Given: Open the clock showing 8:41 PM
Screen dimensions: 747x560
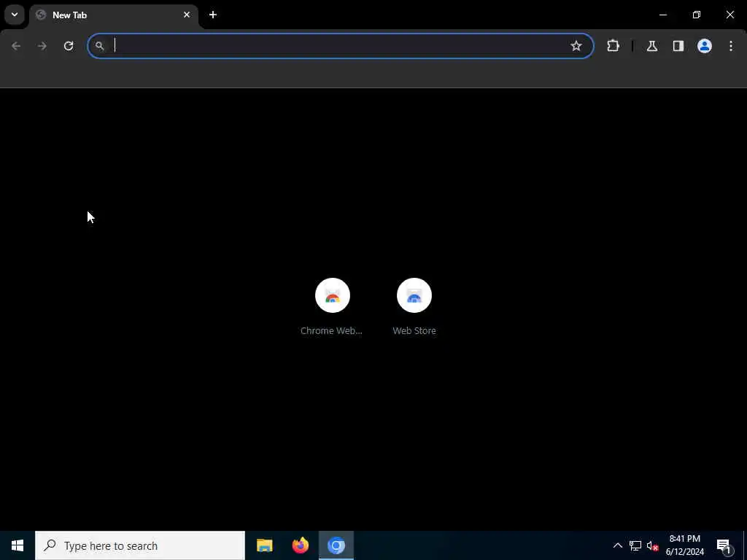Looking at the screenshot, I should [684, 545].
